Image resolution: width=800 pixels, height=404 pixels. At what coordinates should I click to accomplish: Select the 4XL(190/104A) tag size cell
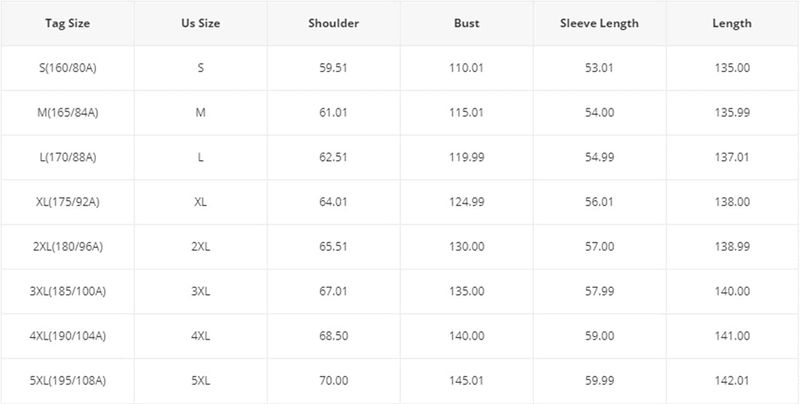(68, 336)
